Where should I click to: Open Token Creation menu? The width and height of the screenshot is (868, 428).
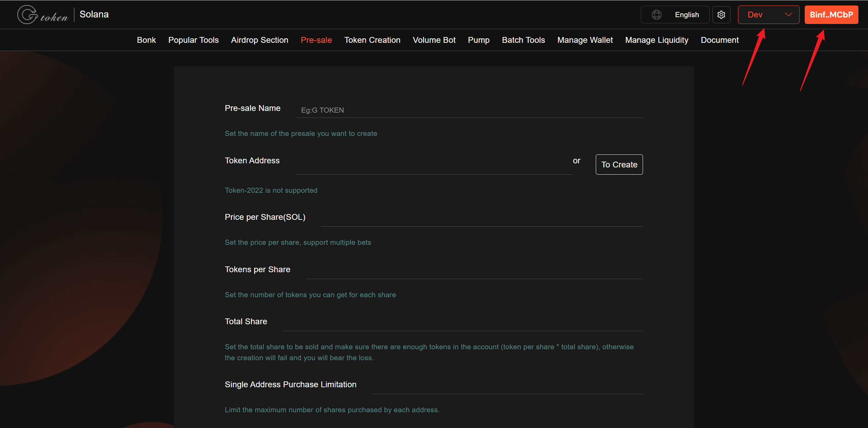tap(372, 40)
